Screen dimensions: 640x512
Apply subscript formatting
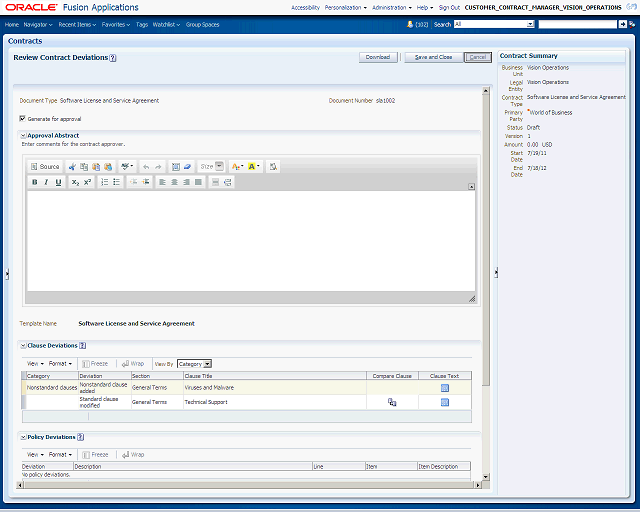click(75, 182)
